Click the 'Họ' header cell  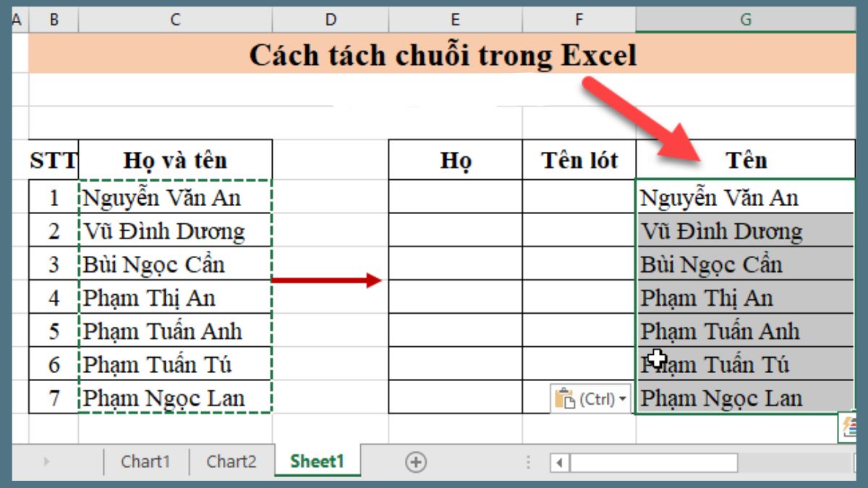pos(456,160)
